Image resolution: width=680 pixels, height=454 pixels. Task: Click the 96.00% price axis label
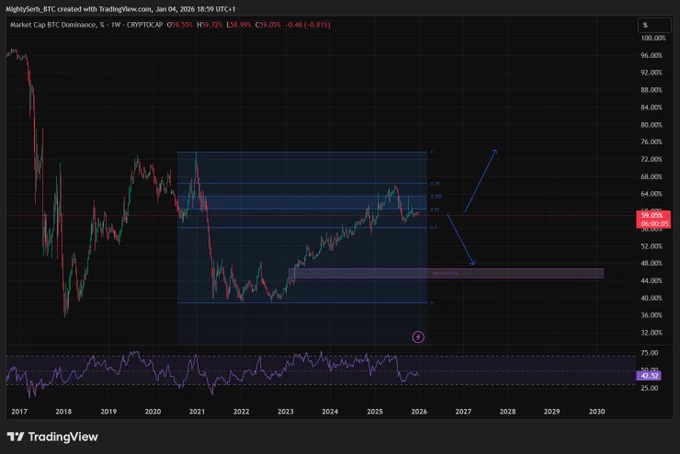coord(651,56)
